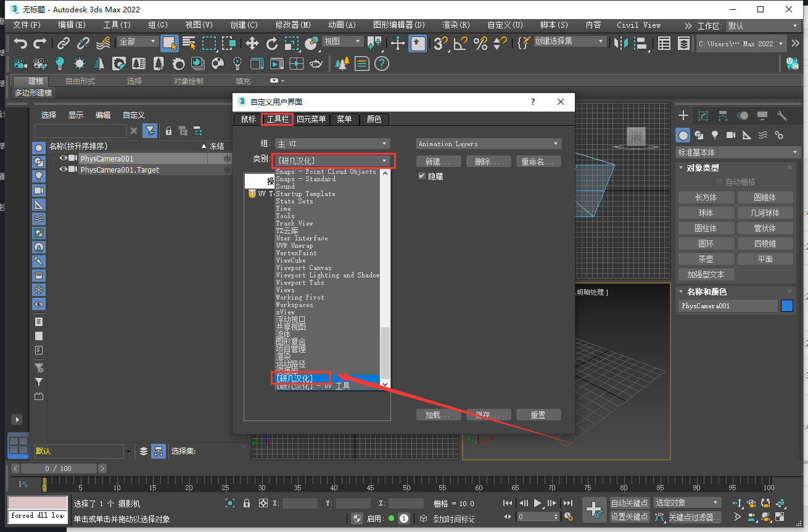Viewport: 808px width, 532px height.
Task: Select the Move tool in the toolbar
Action: tap(252, 43)
